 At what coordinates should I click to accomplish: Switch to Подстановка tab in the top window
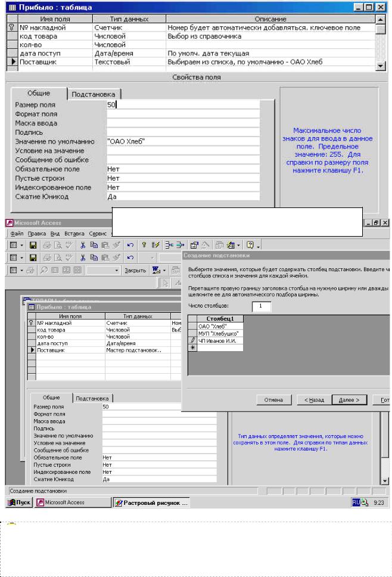coord(94,94)
